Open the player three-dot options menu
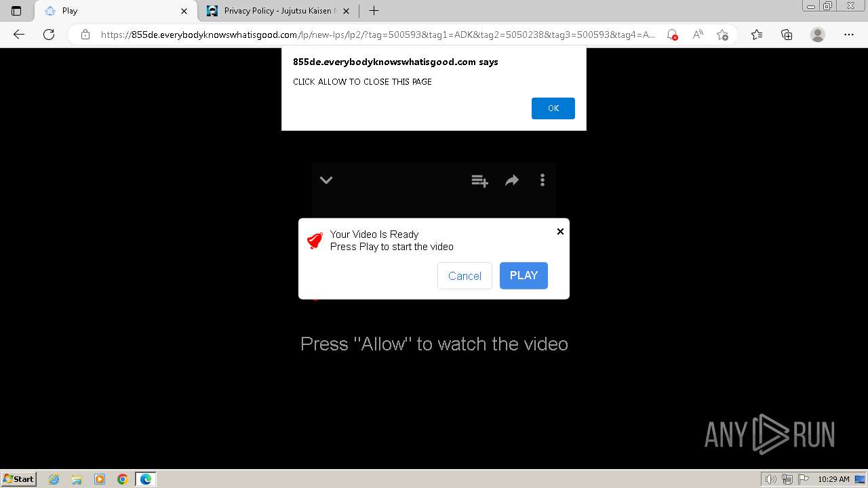The height and width of the screenshot is (488, 868). [542, 180]
